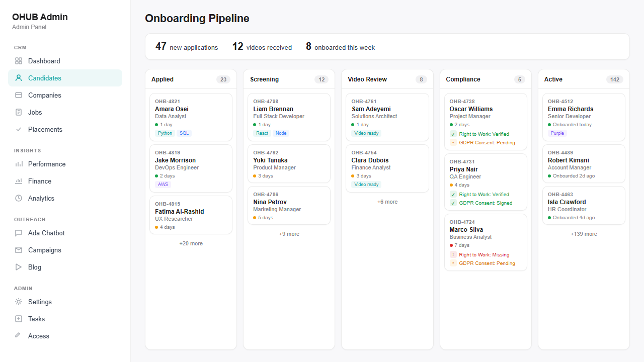Click the Finance chart icon
The image size is (644, 362).
[19, 181]
